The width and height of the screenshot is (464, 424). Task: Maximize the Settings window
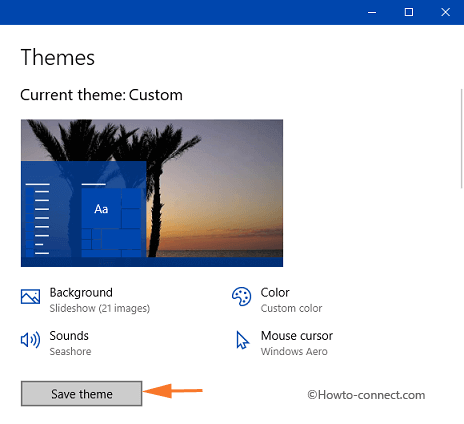pos(409,12)
